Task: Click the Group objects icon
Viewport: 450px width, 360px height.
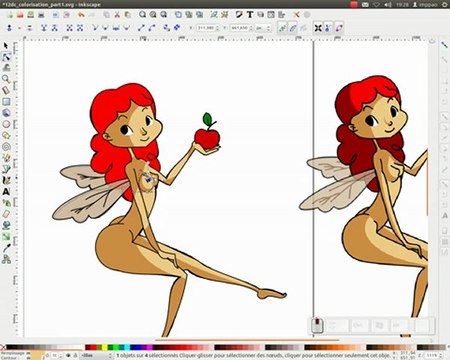Action: [x=214, y=15]
